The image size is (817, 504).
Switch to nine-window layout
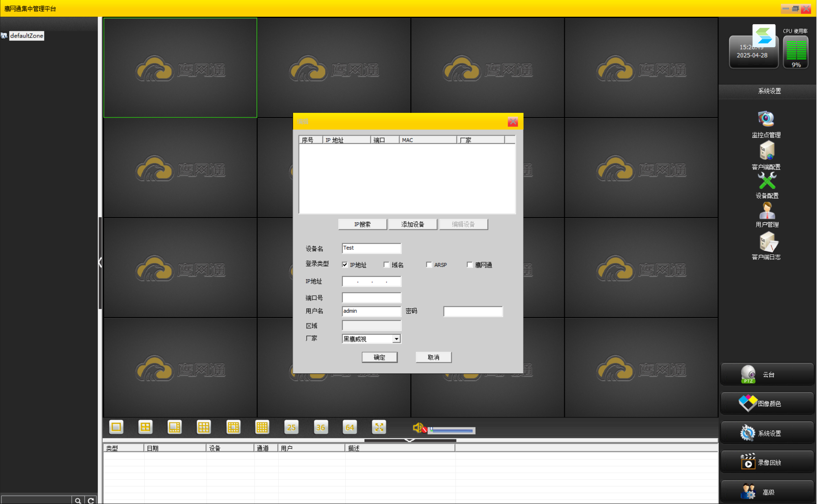(x=204, y=427)
